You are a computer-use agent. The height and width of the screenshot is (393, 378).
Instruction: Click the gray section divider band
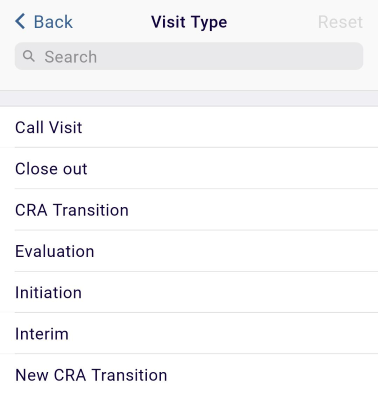click(189, 99)
